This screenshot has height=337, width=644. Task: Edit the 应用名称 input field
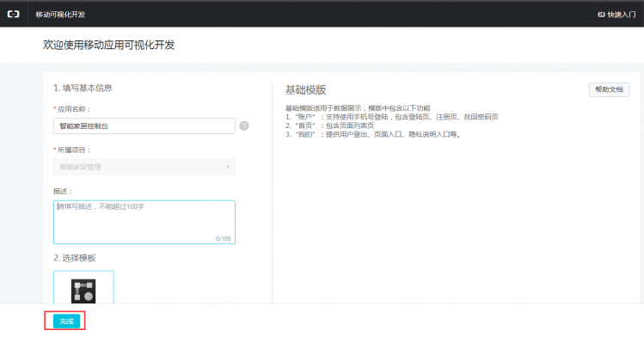point(144,126)
